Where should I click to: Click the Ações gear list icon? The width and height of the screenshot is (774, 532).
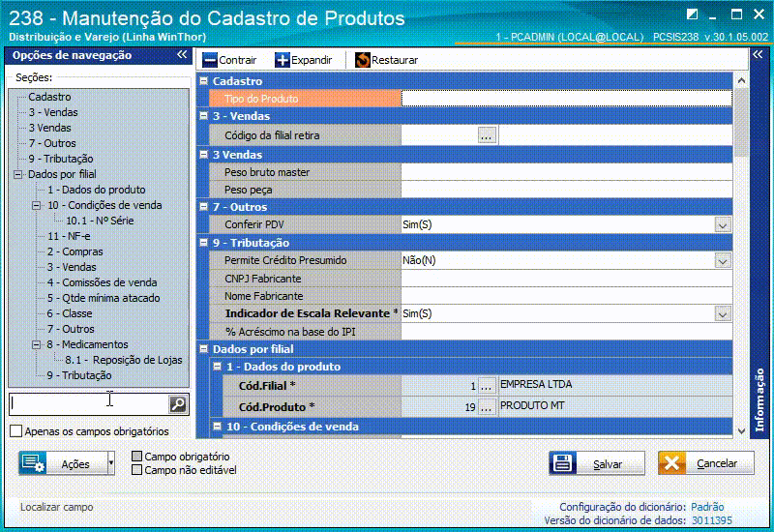pyautogui.click(x=33, y=463)
